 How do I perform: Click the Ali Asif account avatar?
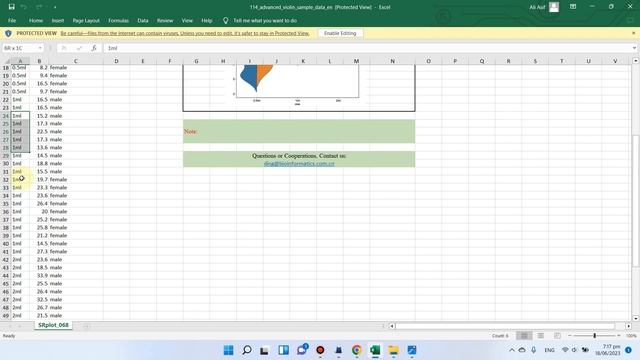pyautogui.click(x=554, y=7)
